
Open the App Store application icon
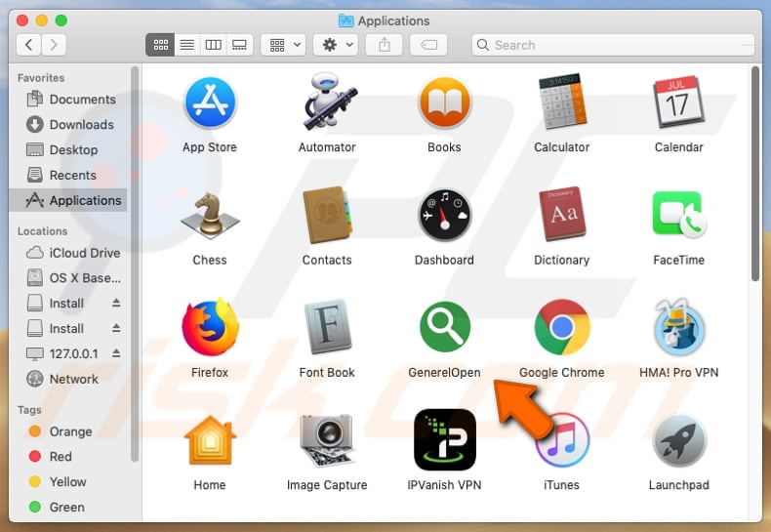[210, 102]
